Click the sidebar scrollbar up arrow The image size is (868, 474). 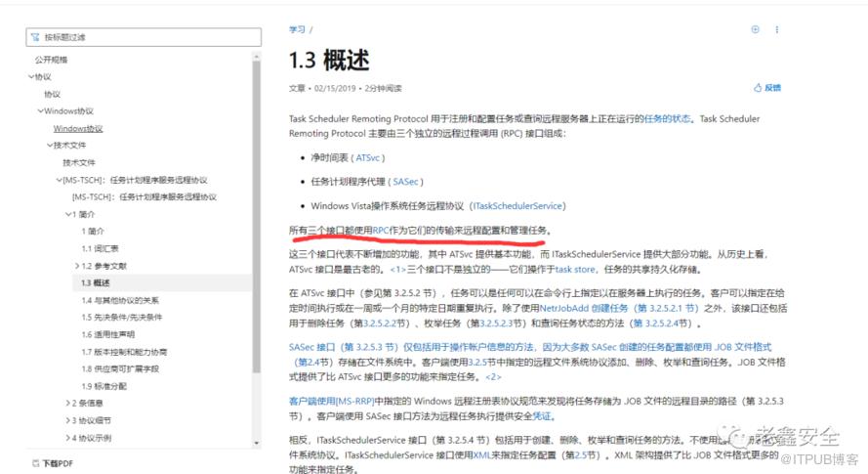point(257,56)
